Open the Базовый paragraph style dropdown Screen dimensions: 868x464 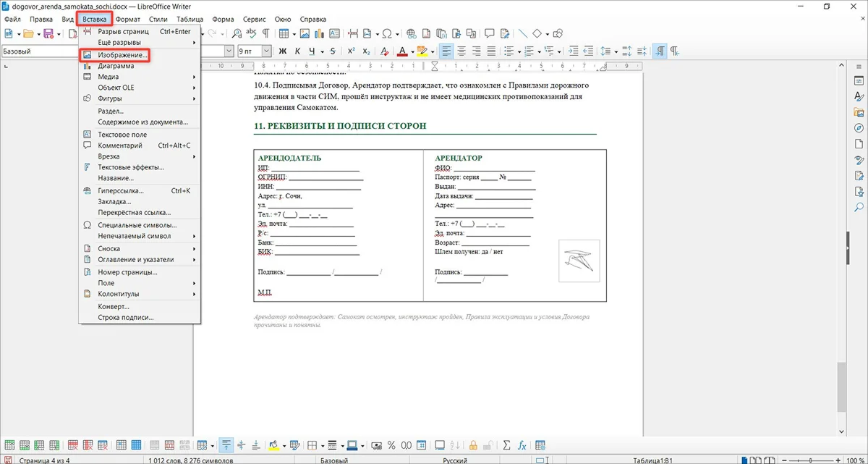tap(38, 51)
